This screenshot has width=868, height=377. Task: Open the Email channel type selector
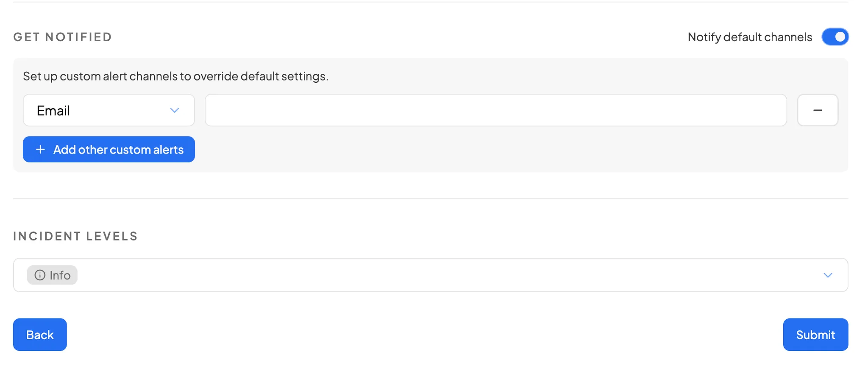pos(108,110)
